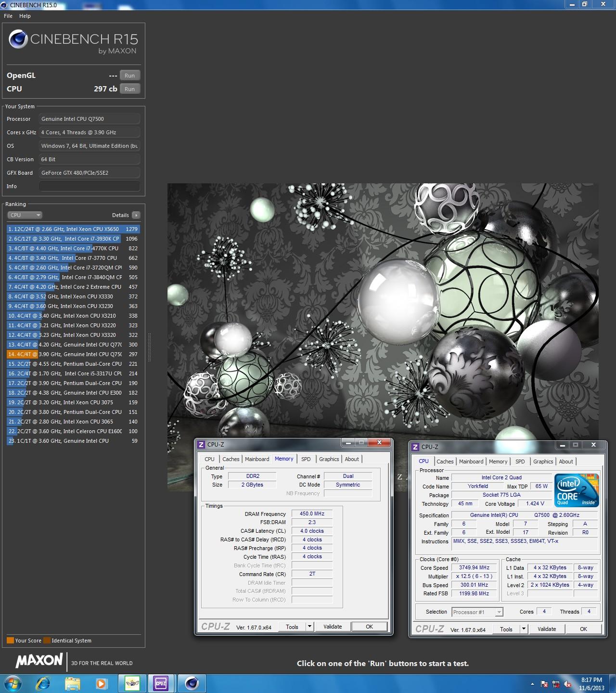Run the CPU benchmark
The image size is (616, 693).
(130, 89)
